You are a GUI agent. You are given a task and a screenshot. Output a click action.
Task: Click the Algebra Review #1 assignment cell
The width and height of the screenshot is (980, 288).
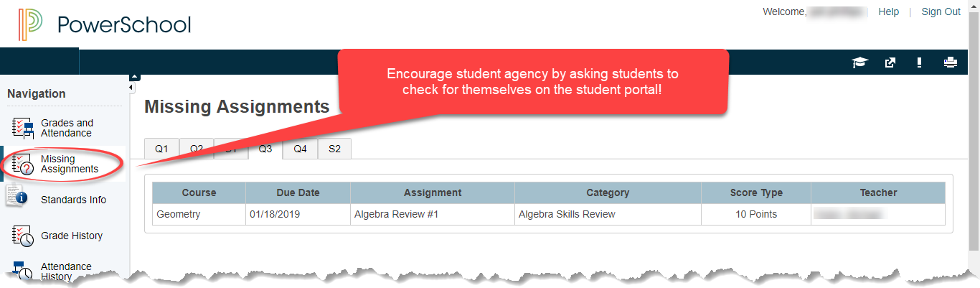[433, 214]
